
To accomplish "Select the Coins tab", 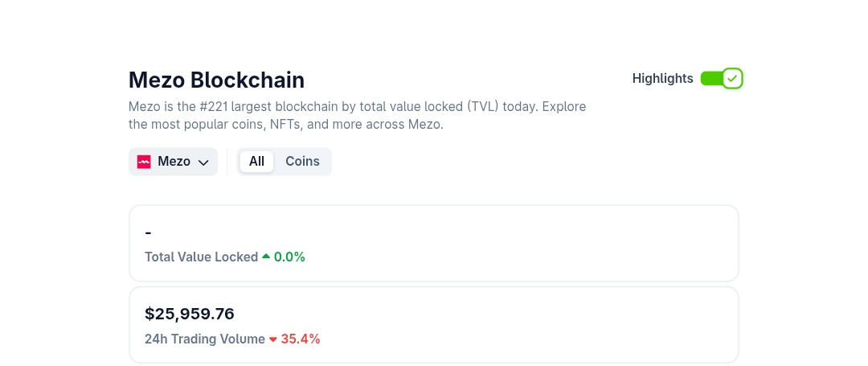I will pyautogui.click(x=302, y=162).
